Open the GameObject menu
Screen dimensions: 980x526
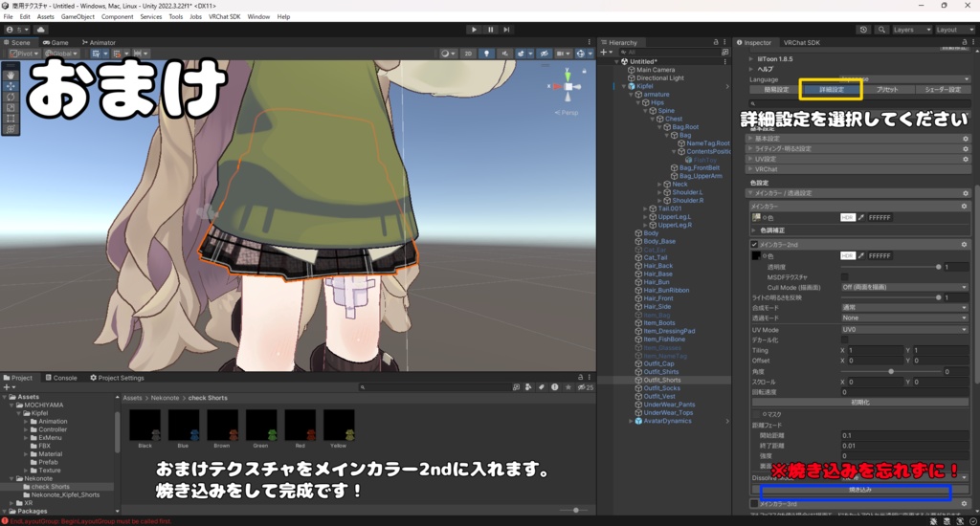pyautogui.click(x=78, y=17)
